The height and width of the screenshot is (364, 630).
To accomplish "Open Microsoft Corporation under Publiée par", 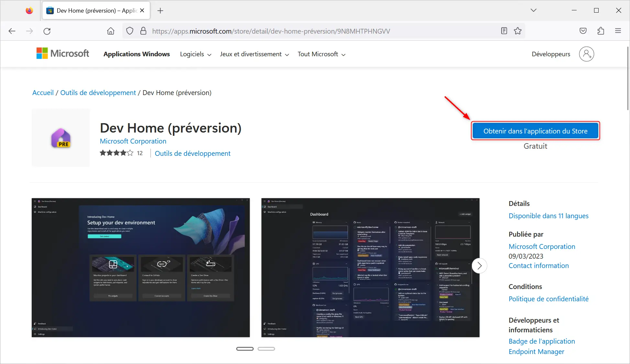I will 542,247.
